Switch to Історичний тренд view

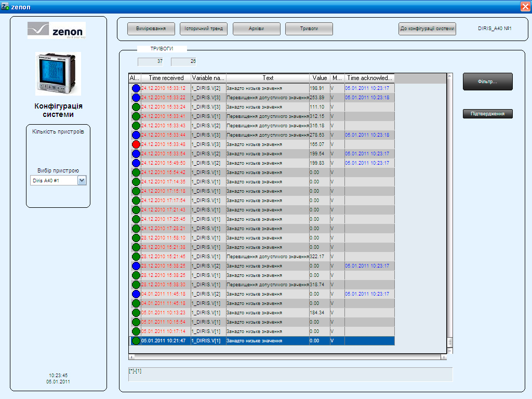click(203, 29)
